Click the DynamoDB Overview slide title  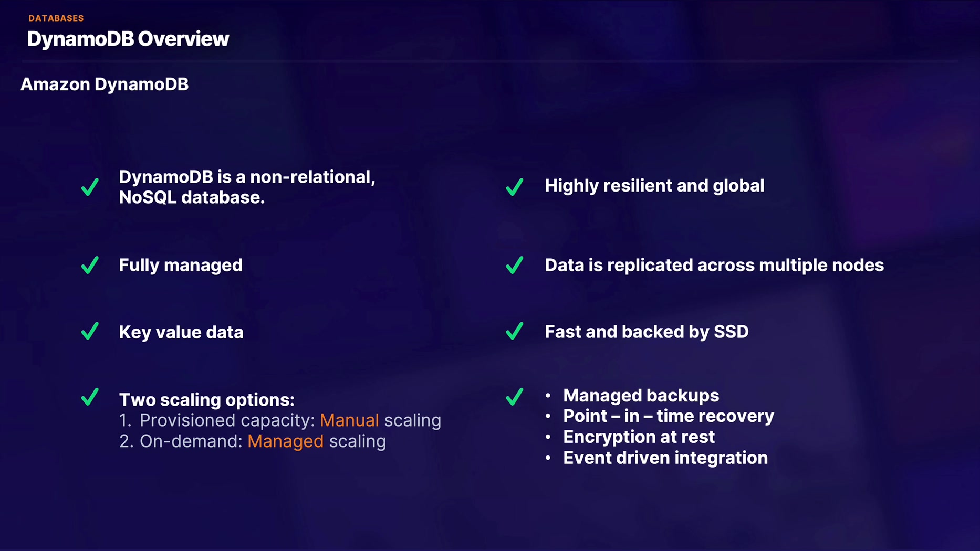128,39
